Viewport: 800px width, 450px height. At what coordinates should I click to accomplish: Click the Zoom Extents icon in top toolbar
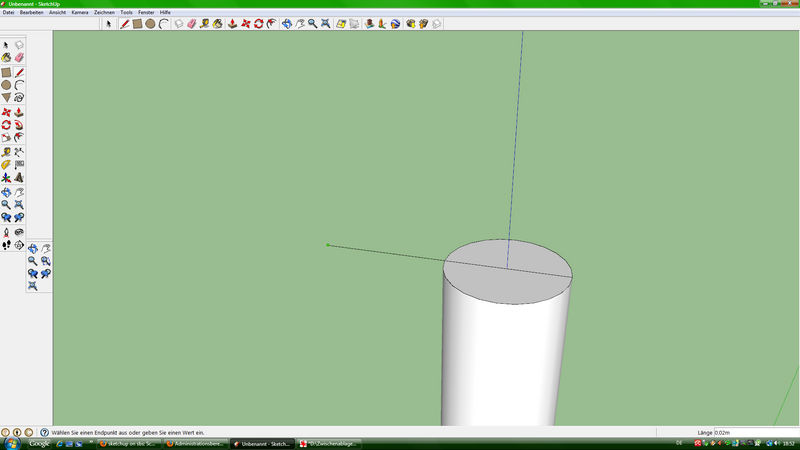pos(325,23)
